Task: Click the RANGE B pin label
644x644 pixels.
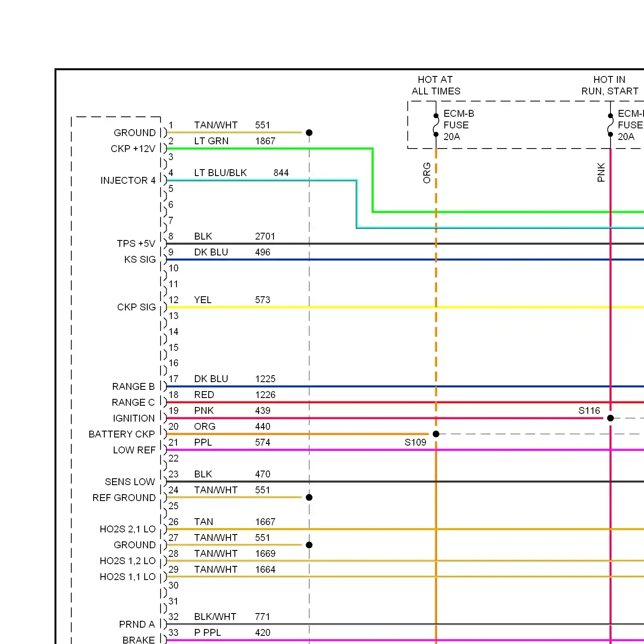Action: [134, 386]
